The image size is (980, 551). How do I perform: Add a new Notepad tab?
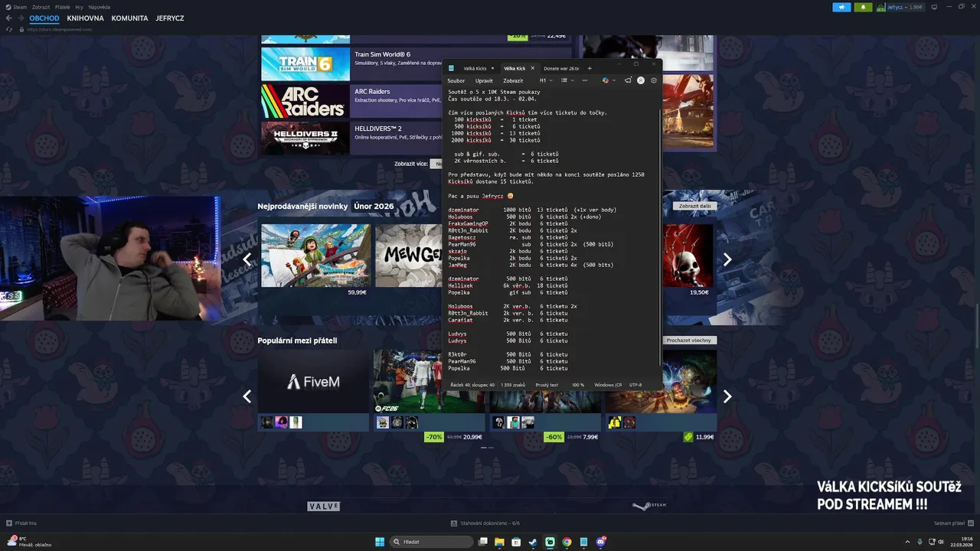[590, 68]
